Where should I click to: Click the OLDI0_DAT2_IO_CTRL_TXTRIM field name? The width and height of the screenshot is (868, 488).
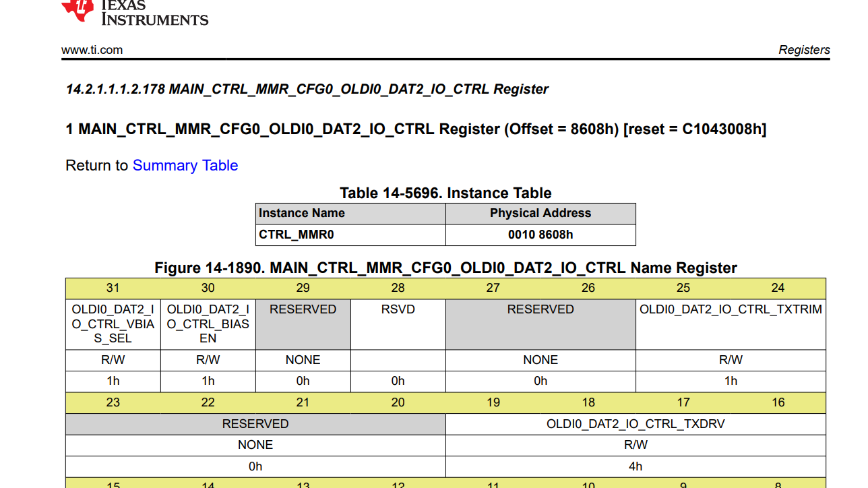pos(731,324)
